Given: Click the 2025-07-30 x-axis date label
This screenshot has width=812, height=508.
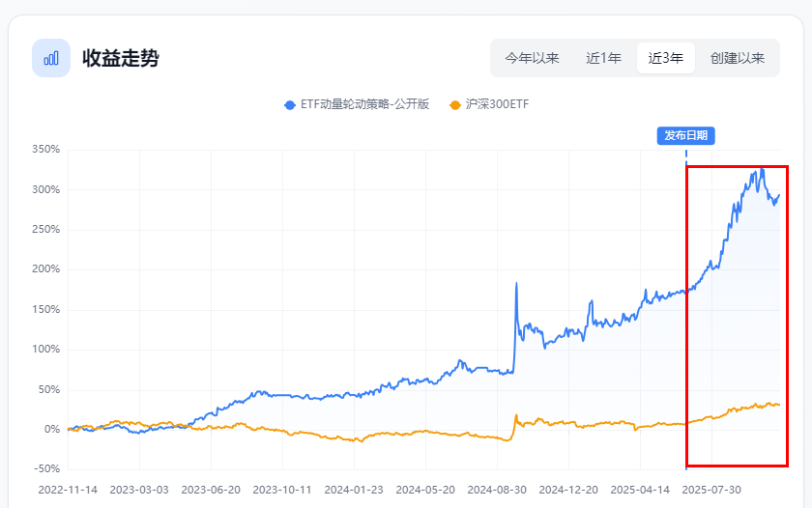Looking at the screenshot, I should [710, 490].
